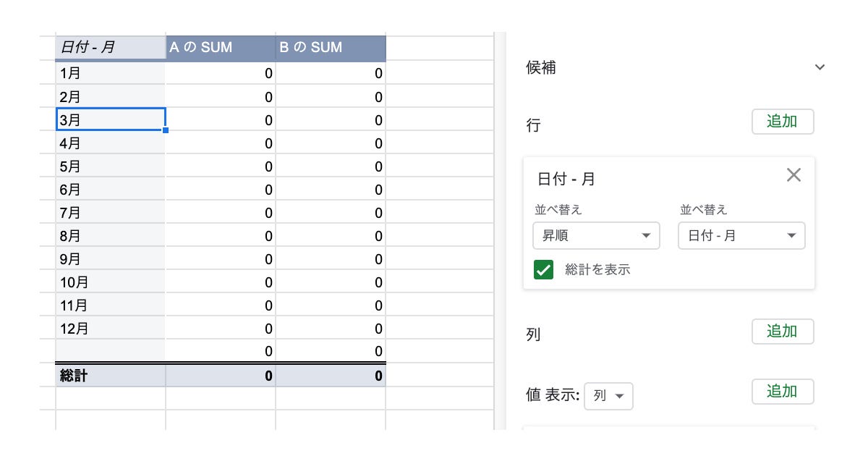The image size is (868, 456).
Task: Click 追加 button for 列
Action: [x=783, y=332]
